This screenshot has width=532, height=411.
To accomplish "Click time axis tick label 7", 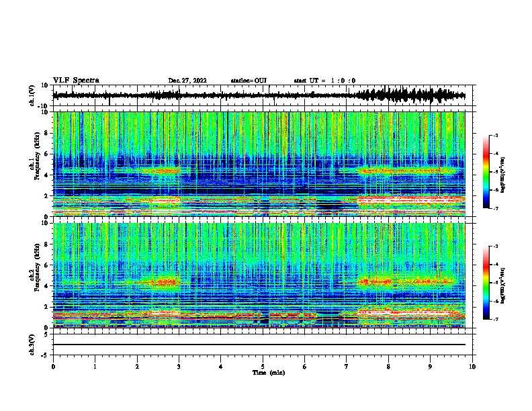I will [347, 367].
